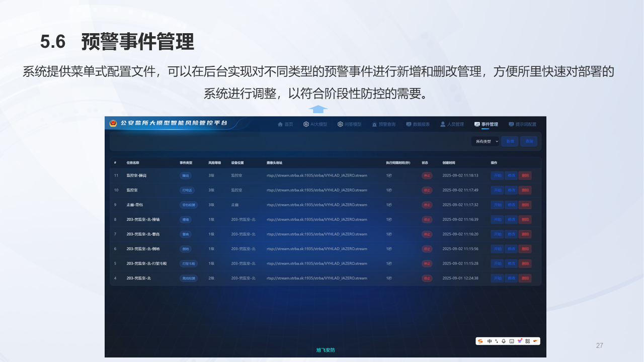Screen dimensions: 644x362
Task: Click task name 203-男监室-北-攀高
Action: [x=143, y=234]
